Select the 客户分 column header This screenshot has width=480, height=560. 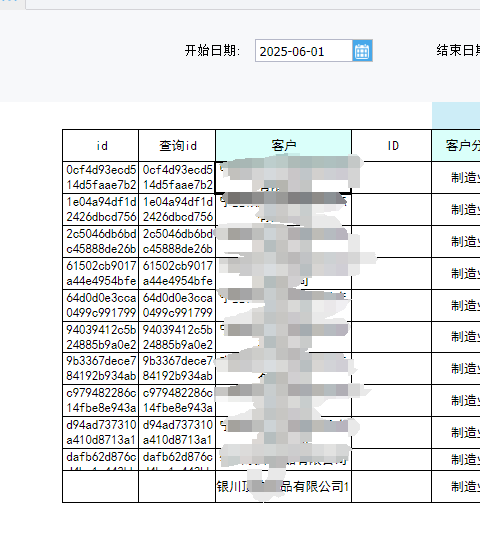456,145
